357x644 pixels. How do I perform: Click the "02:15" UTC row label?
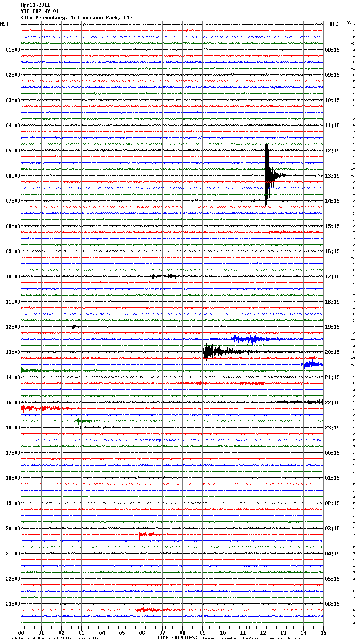(332, 503)
